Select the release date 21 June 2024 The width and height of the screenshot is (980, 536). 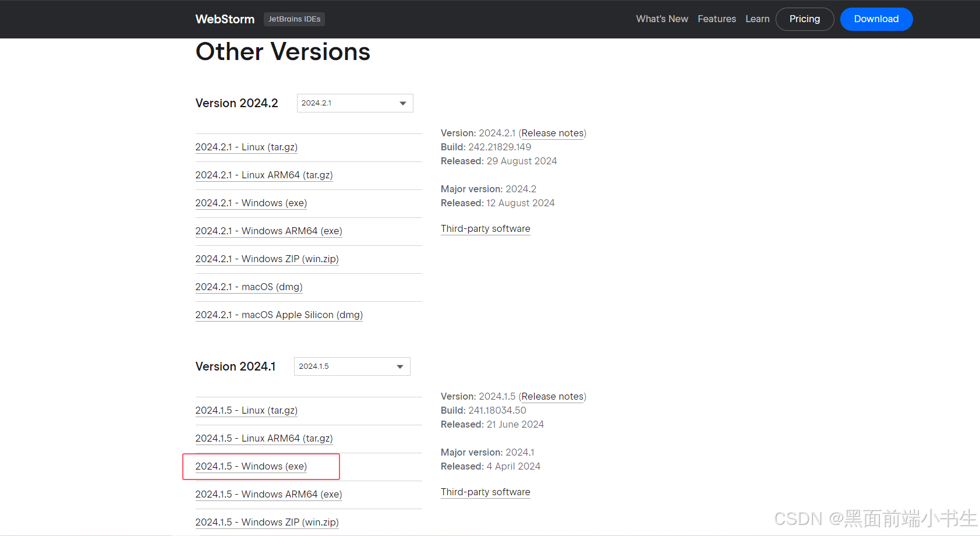[x=515, y=425]
